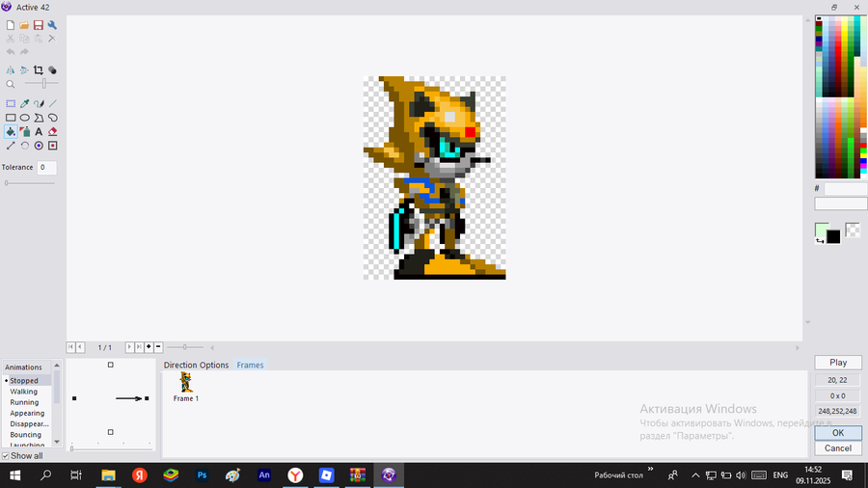Go to first frame button

click(70, 347)
